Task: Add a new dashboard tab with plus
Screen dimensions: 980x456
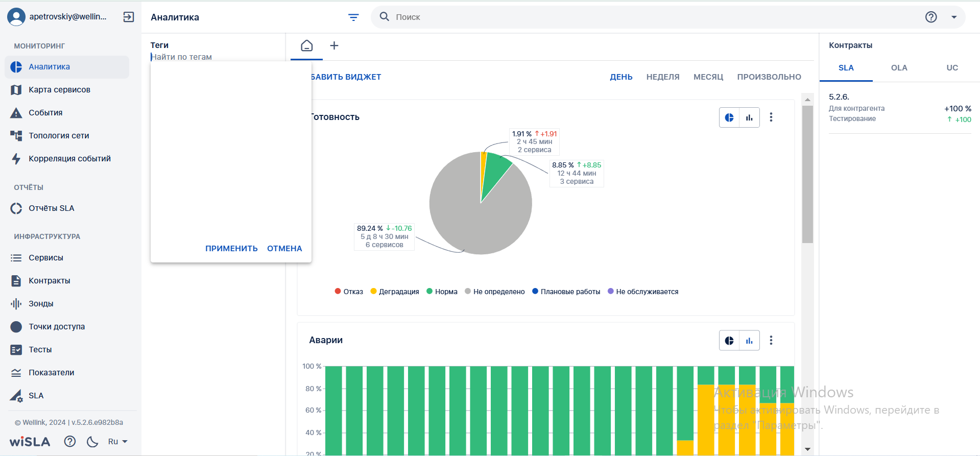Action: tap(334, 46)
